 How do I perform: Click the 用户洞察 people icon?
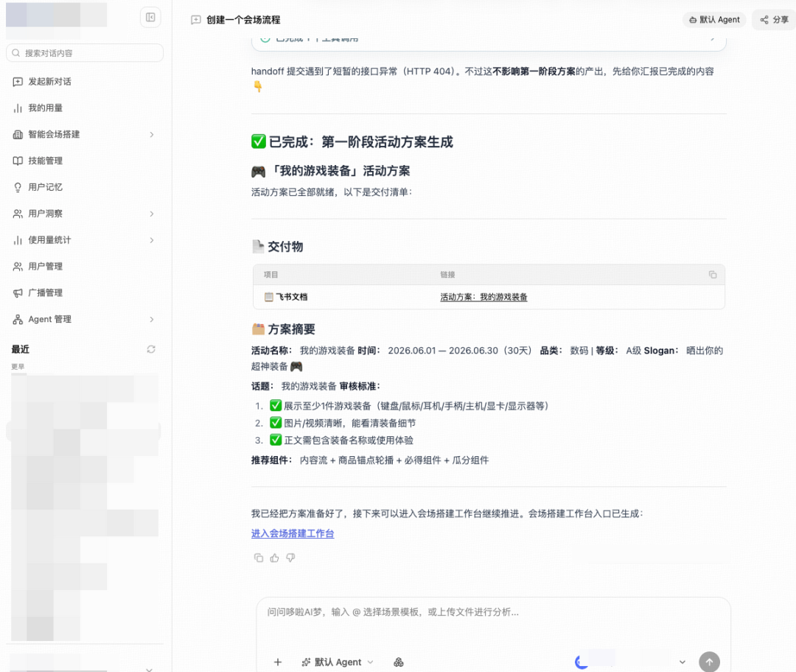18,214
